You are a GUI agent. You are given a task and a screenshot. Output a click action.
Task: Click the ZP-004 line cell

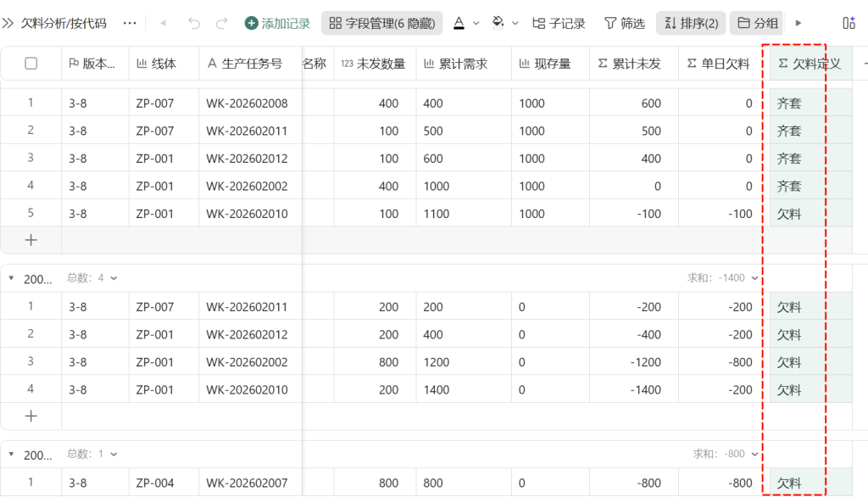164,483
